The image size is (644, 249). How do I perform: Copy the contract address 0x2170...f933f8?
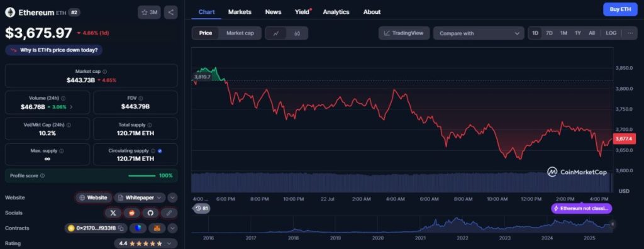tap(121, 228)
